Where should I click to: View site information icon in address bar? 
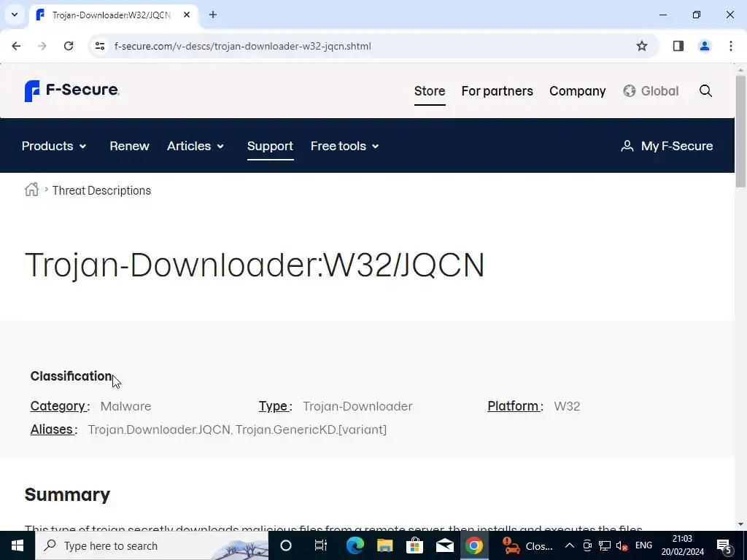(x=100, y=46)
